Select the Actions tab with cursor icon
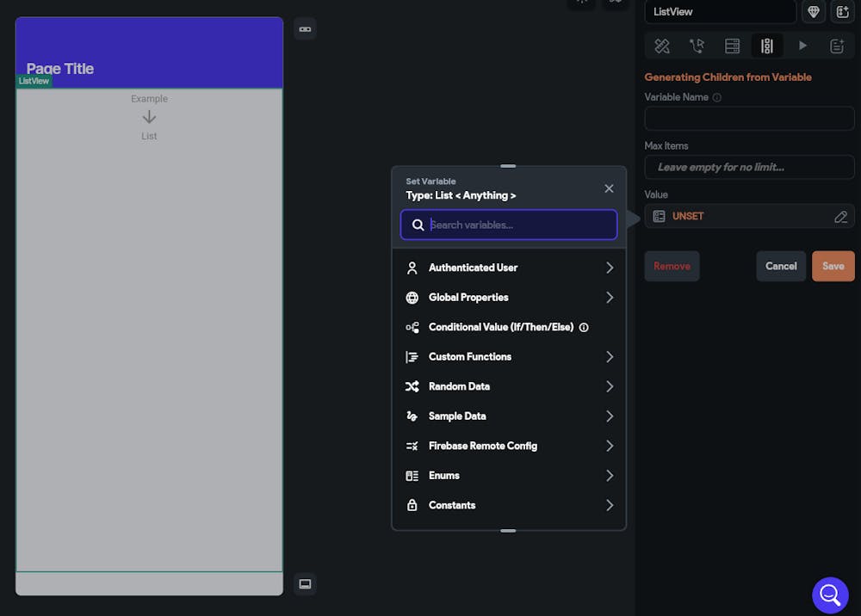This screenshot has width=861, height=616. [x=697, y=46]
